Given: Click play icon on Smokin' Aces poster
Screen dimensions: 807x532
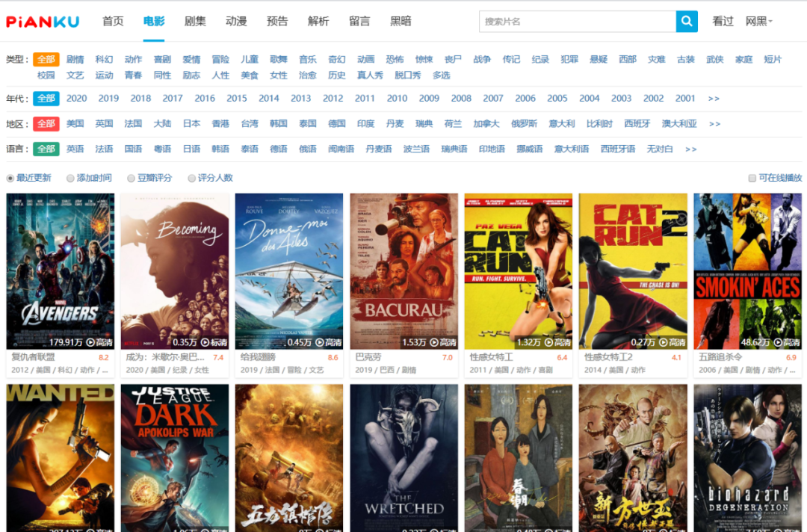Looking at the screenshot, I should pos(778,342).
